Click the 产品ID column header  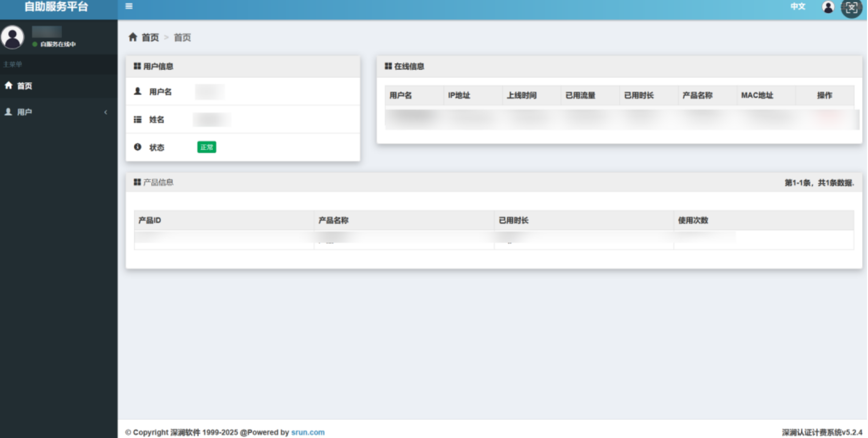click(150, 220)
